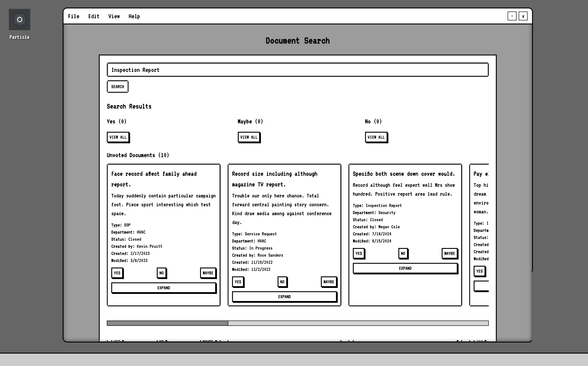Vote YES on the partially visible Pay document

(x=479, y=271)
